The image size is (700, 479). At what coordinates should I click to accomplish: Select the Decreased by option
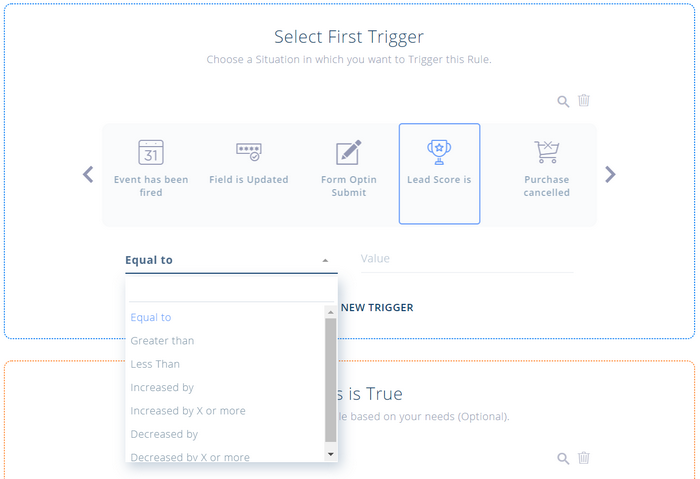[164, 434]
